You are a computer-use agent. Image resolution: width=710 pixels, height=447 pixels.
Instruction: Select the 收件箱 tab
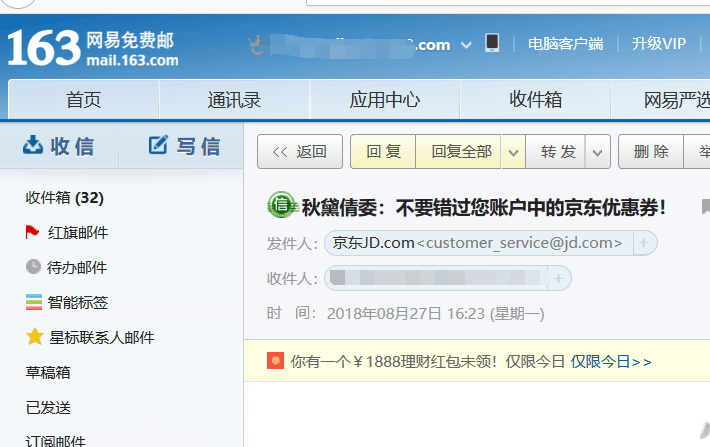click(x=535, y=100)
